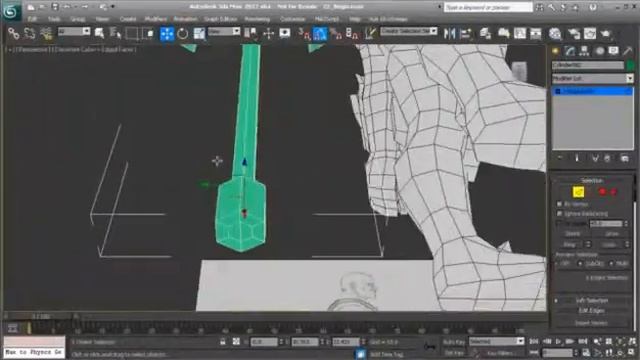Switch to the Select and Scale tool
The height and width of the screenshot is (360, 640).
(199, 33)
